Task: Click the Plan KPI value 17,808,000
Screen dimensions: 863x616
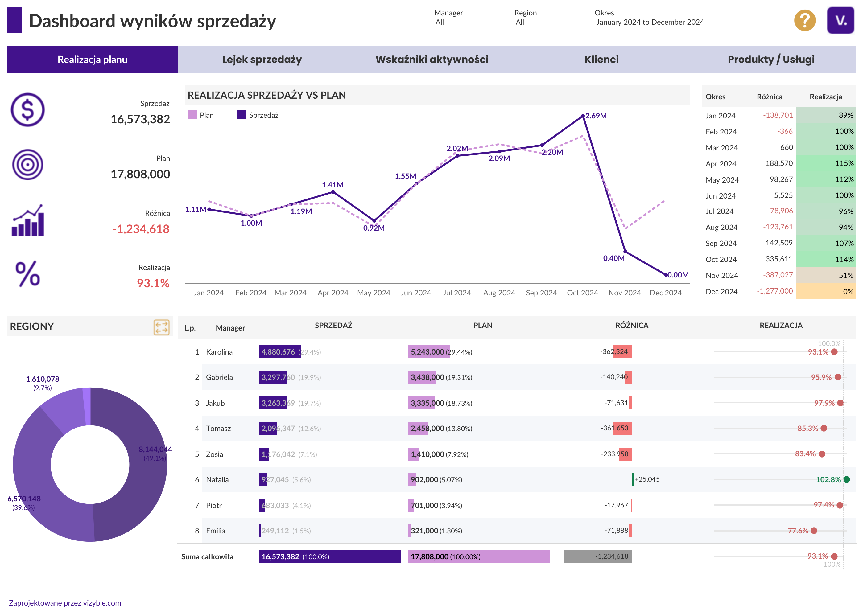Action: click(140, 174)
